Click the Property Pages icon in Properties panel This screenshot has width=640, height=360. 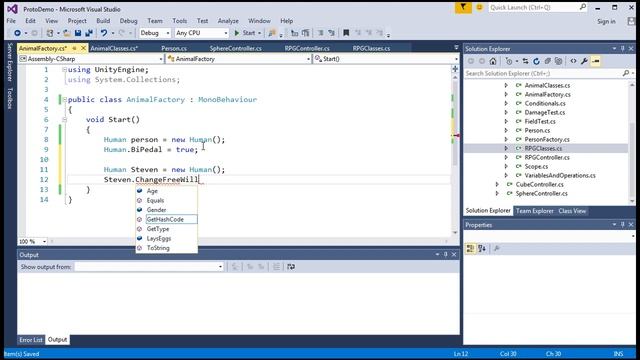point(497,248)
